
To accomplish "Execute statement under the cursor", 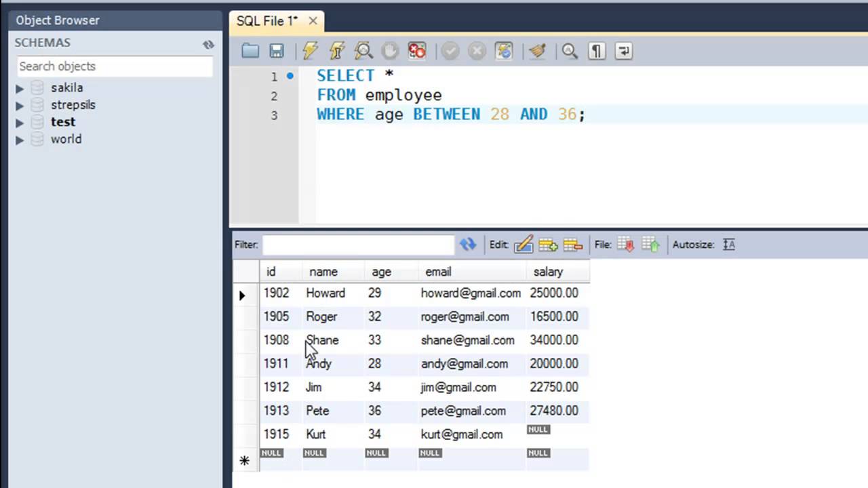I will (x=337, y=51).
